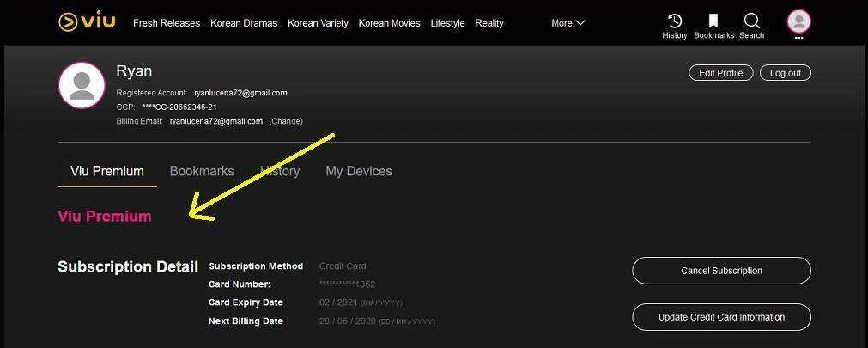
Task: Open Fresh Releases category
Action: [167, 23]
